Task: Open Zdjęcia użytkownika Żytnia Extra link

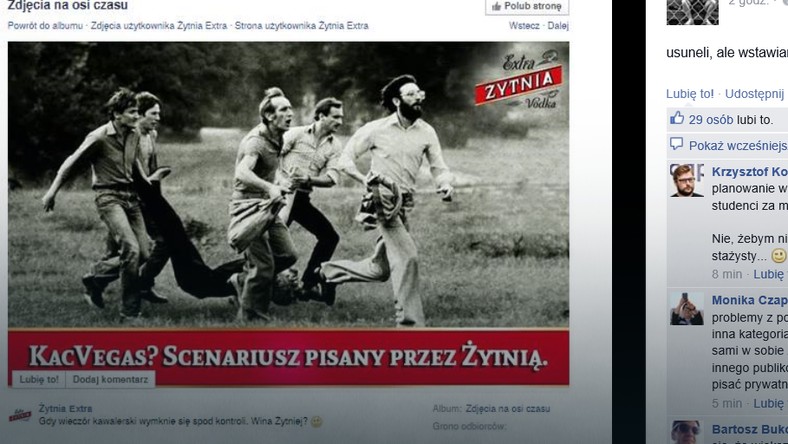Action: (x=159, y=26)
